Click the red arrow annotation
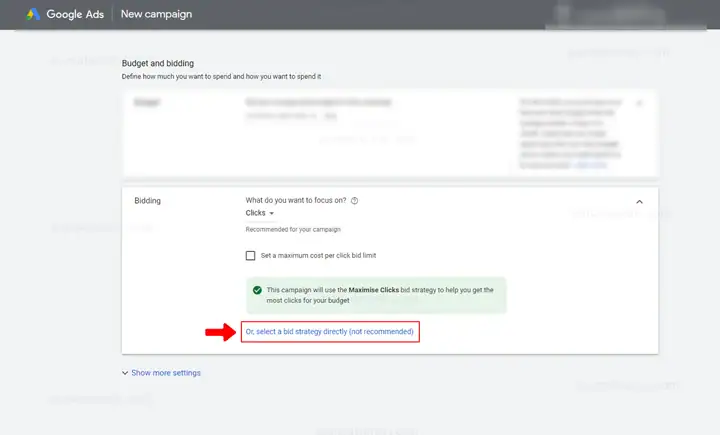This screenshot has height=435, width=720. pyautogui.click(x=220, y=332)
